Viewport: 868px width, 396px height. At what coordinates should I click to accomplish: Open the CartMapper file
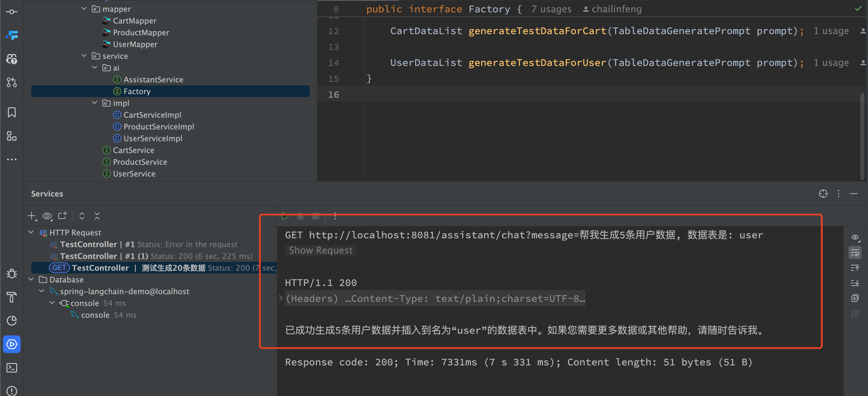pyautogui.click(x=135, y=21)
